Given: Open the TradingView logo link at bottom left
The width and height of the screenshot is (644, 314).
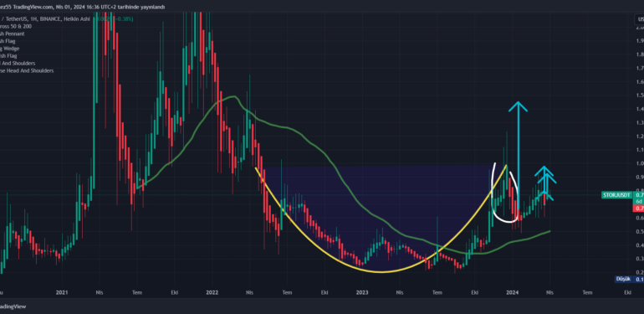Looking at the screenshot, I should click(12, 306).
